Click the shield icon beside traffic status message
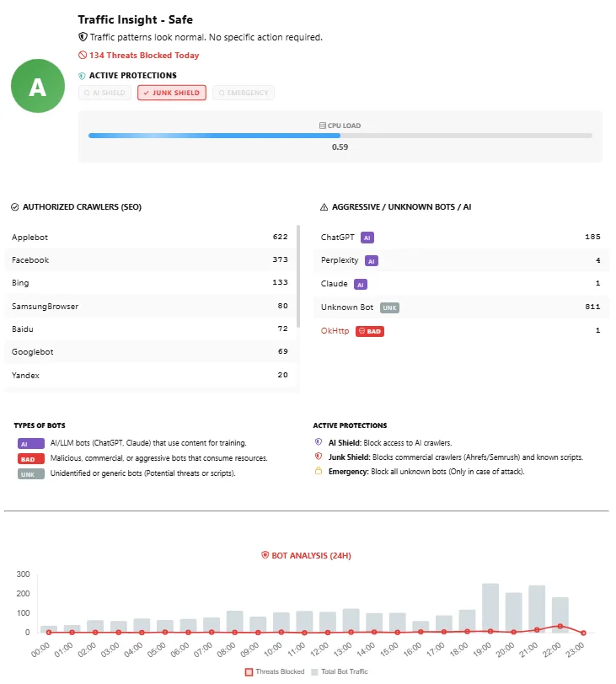The height and width of the screenshot is (684, 616). click(83, 37)
